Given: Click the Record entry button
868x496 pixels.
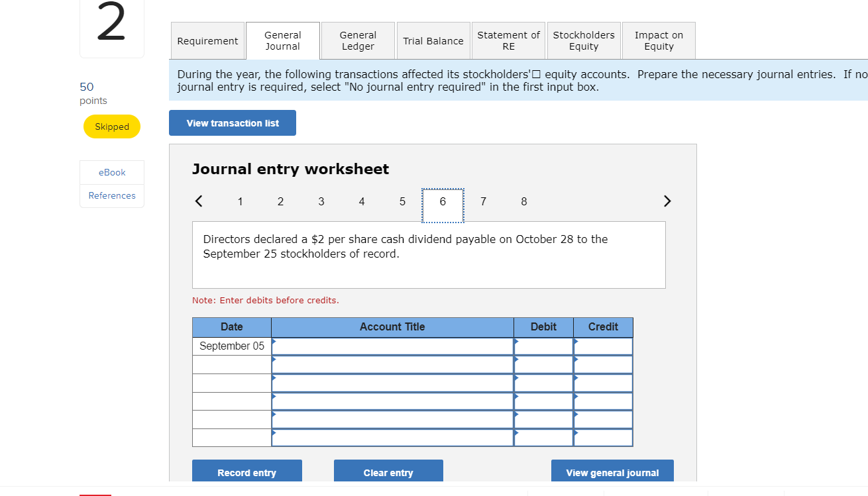Looking at the screenshot, I should click(x=246, y=472).
